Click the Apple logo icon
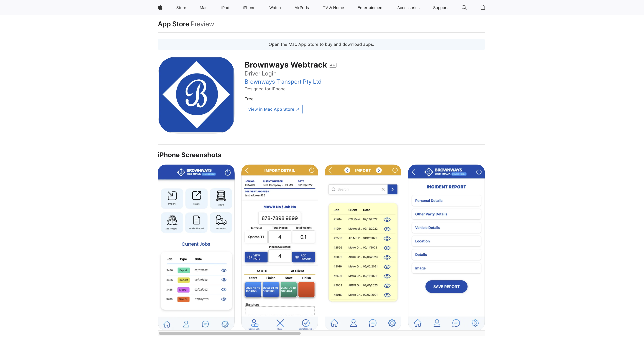This screenshot has height=351, width=644. tap(160, 7)
